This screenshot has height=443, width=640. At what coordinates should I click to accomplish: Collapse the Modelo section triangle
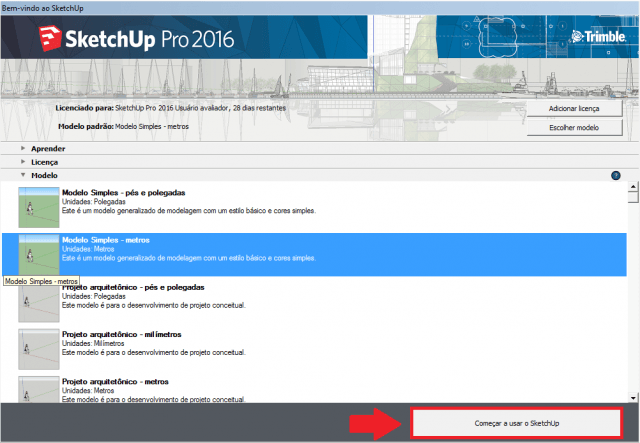tap(23, 175)
